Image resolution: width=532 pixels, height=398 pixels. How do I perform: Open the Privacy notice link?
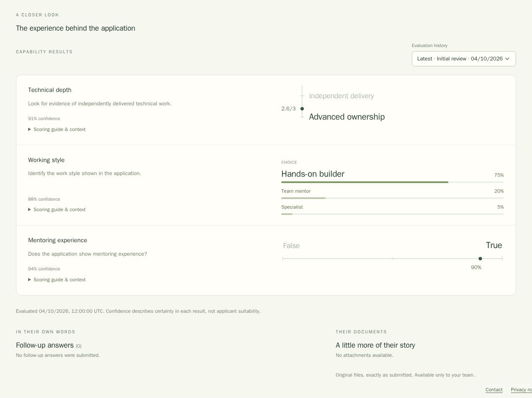click(521, 390)
